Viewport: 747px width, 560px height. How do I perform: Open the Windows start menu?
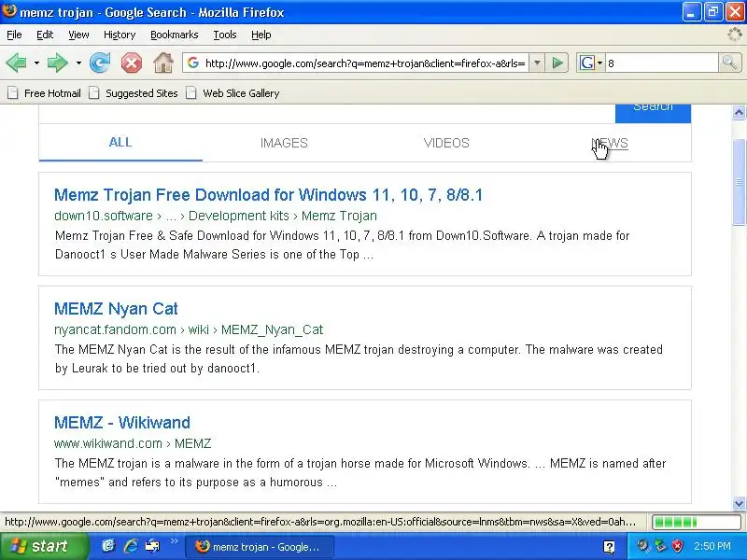(x=44, y=546)
